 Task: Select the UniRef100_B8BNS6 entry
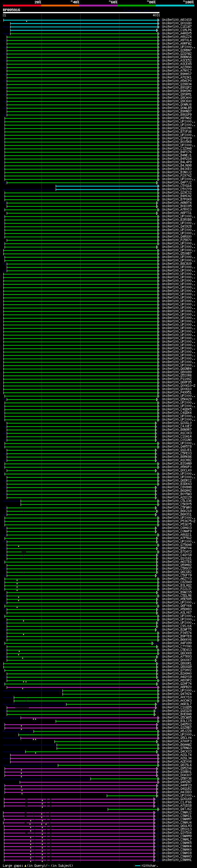177,57
